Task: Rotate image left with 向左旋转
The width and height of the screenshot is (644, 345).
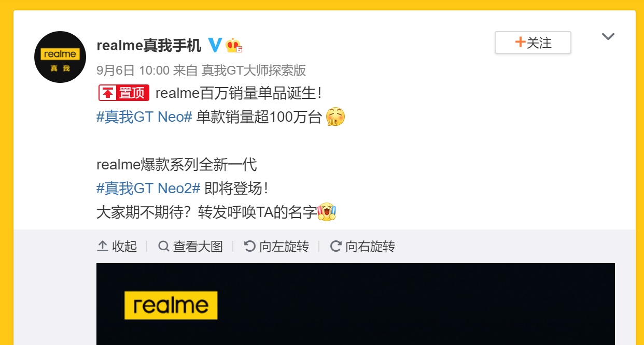Action: (x=276, y=247)
